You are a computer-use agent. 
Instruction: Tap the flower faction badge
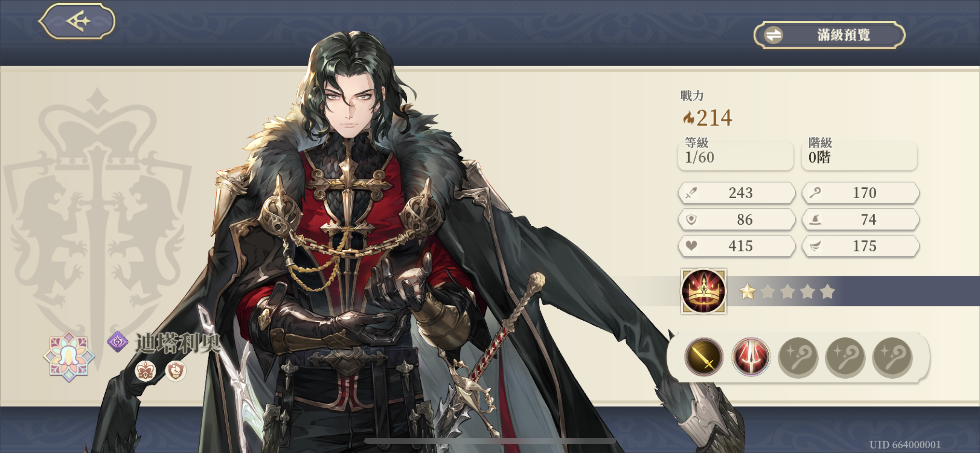coord(69,356)
